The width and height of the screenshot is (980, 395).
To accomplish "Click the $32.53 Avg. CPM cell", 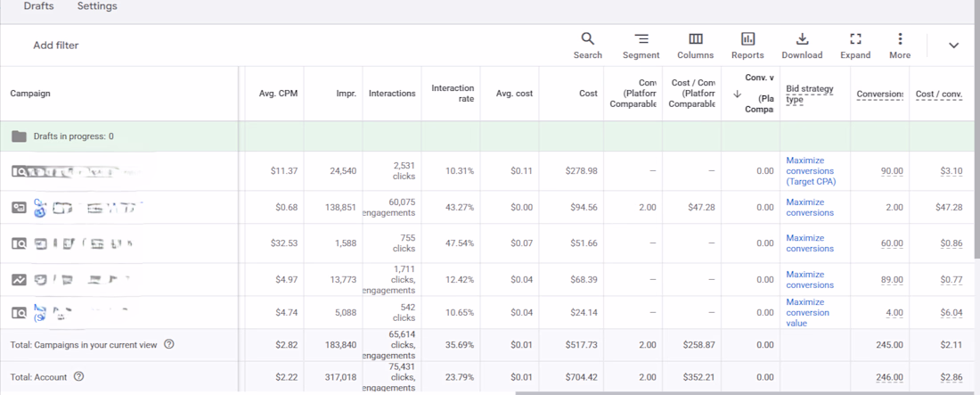I will coord(283,243).
